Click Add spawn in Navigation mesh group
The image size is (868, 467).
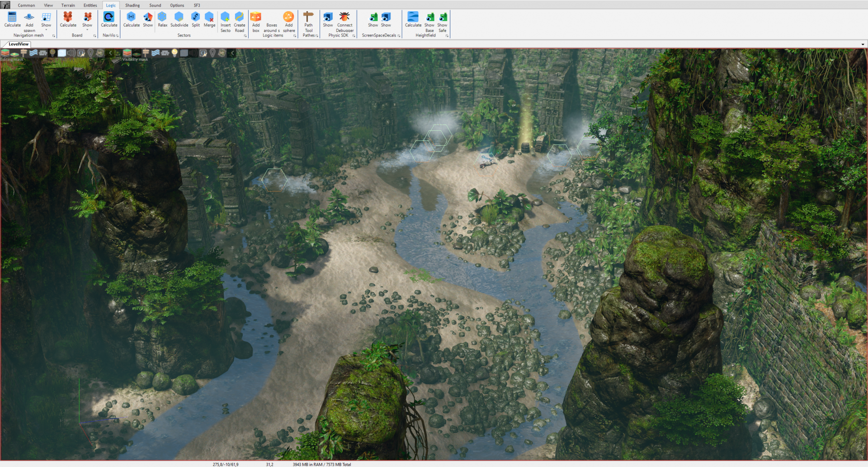(29, 20)
